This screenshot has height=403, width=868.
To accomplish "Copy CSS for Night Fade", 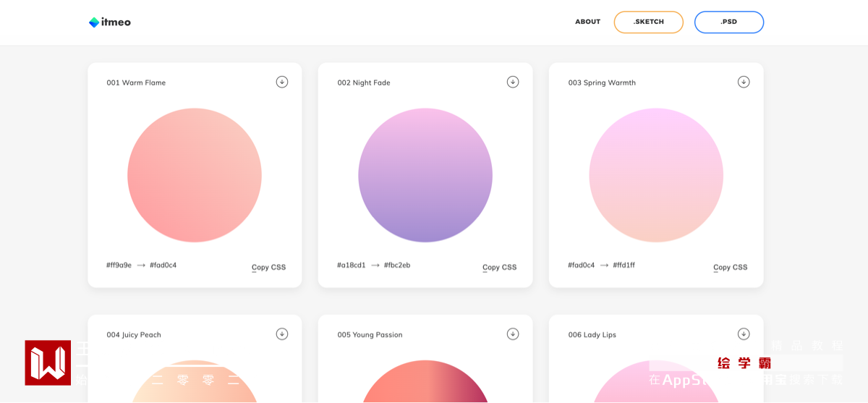I will (499, 267).
